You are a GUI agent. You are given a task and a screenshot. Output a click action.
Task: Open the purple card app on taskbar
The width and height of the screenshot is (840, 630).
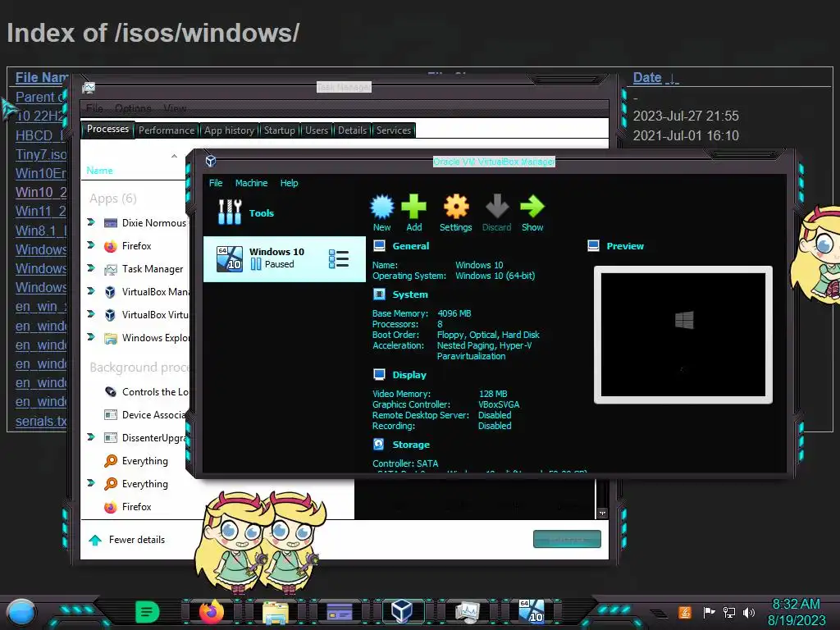click(x=339, y=612)
